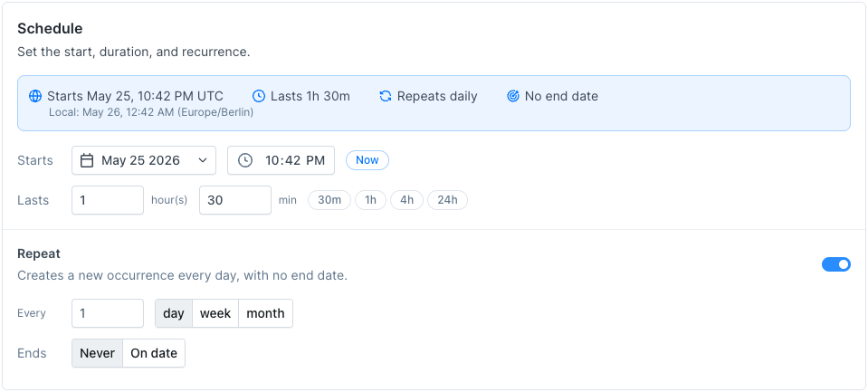Apply the 24h duration preset
Viewport: 868px width, 392px height.
pos(447,200)
